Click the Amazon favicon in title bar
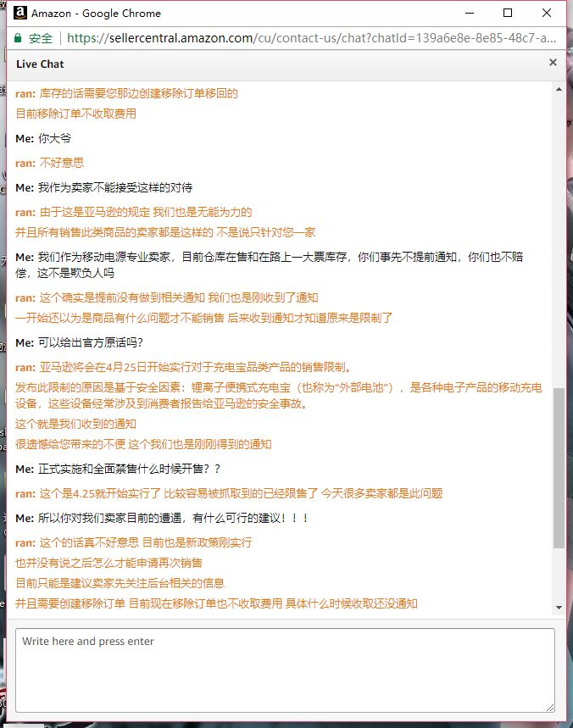This screenshot has width=573, height=728. 20,13
